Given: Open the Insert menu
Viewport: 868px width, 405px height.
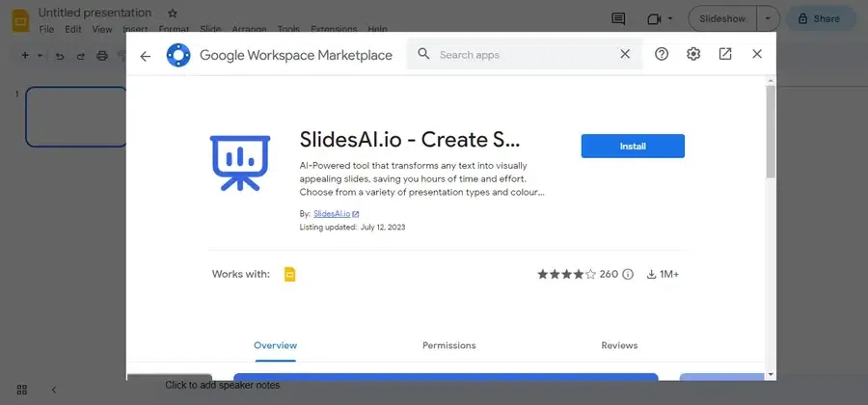Looking at the screenshot, I should 136,29.
